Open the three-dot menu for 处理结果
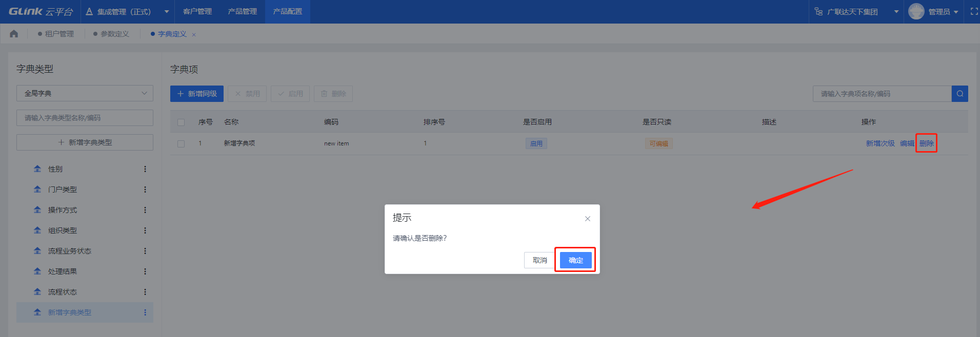 (145, 271)
